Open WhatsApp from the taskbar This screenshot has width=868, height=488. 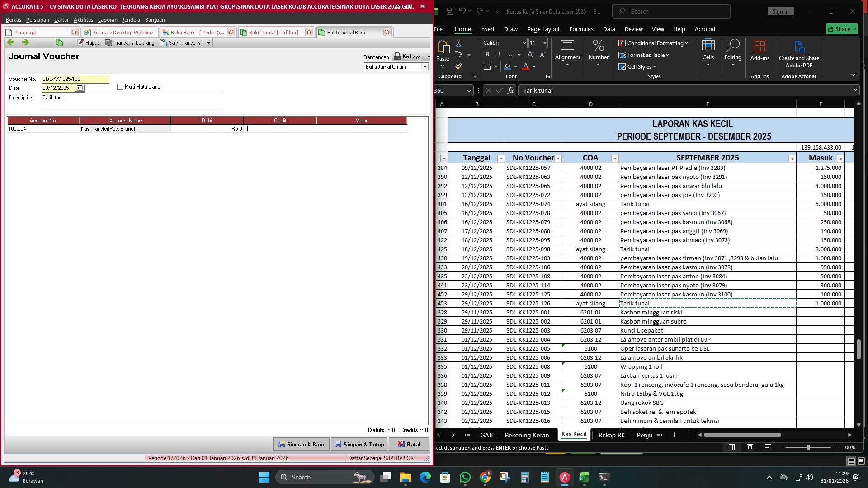[465, 477]
